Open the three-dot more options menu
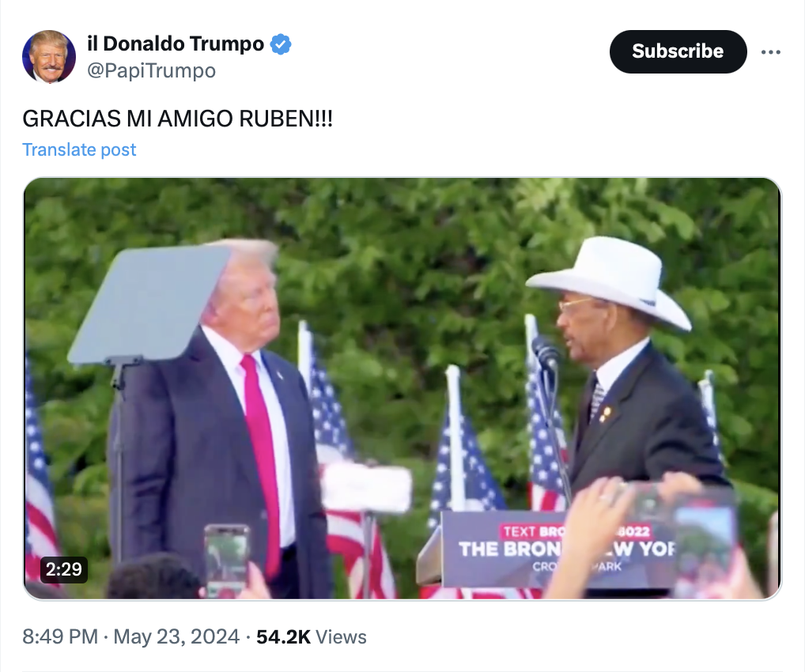 [x=771, y=52]
